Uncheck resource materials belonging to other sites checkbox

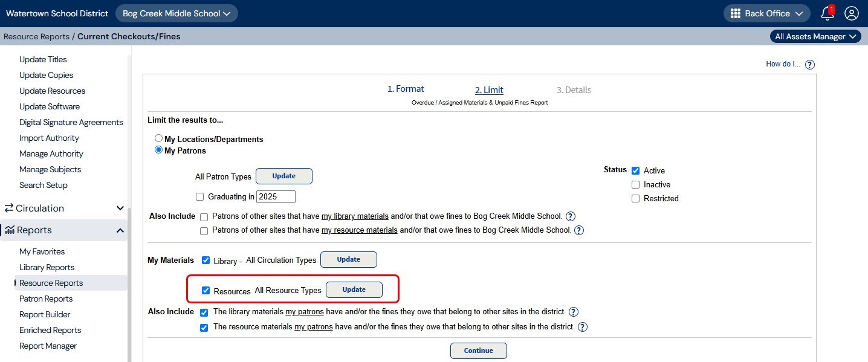(204, 327)
